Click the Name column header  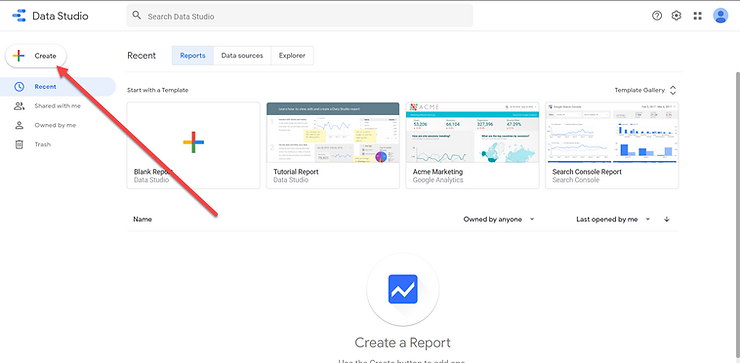point(143,219)
